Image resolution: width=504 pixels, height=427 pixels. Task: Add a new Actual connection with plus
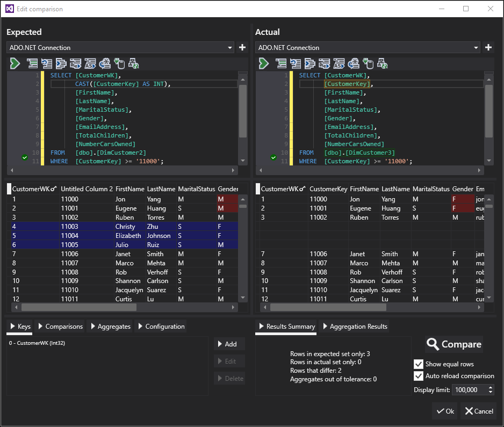(x=488, y=48)
